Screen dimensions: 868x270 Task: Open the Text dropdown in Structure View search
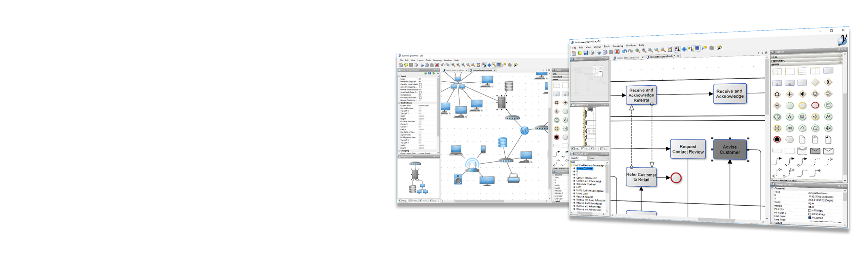click(x=598, y=158)
